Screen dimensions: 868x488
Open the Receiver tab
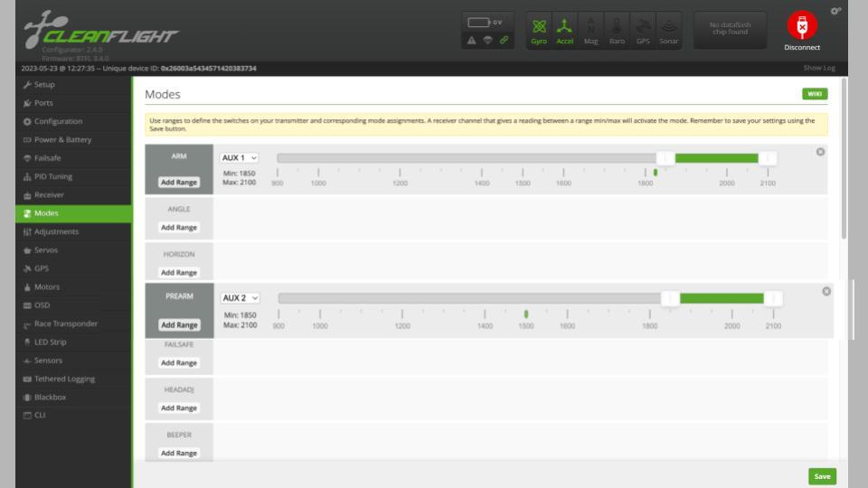73,195
